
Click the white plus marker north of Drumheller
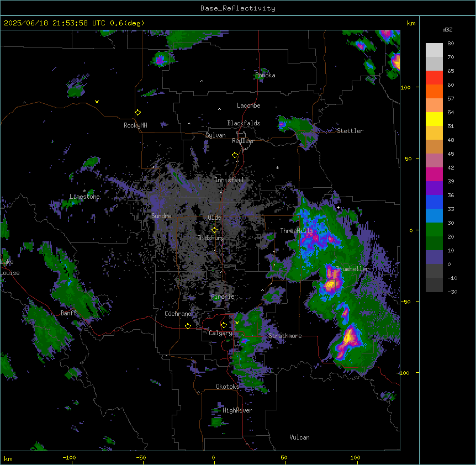pyautogui.click(x=338, y=208)
